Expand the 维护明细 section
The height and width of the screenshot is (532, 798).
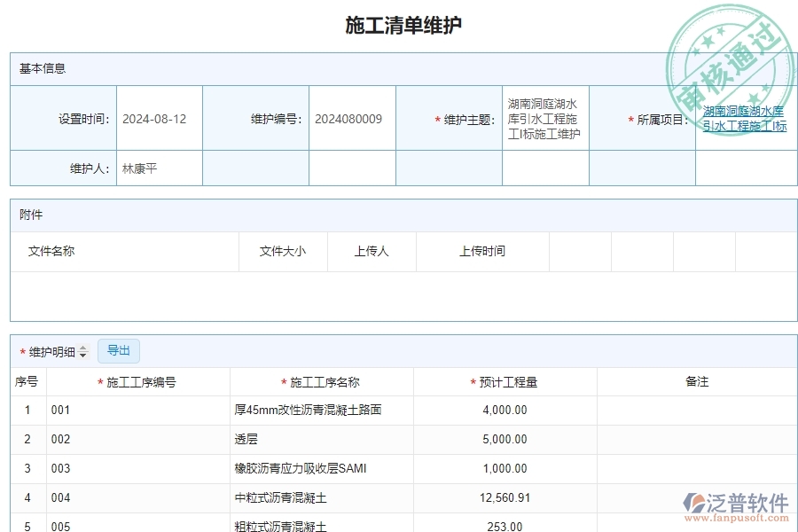pyautogui.click(x=53, y=351)
